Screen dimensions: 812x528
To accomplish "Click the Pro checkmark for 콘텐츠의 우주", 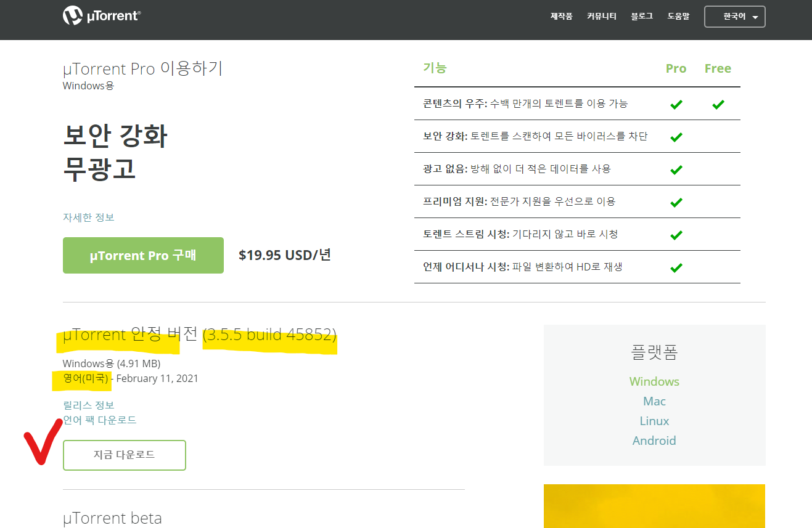I will coord(676,104).
